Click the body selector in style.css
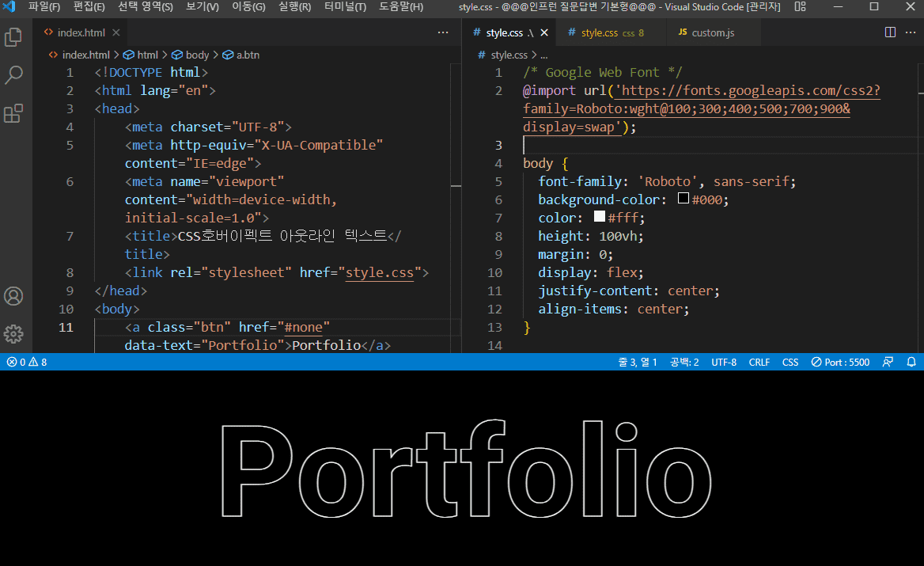This screenshot has width=924, height=566. [x=538, y=163]
